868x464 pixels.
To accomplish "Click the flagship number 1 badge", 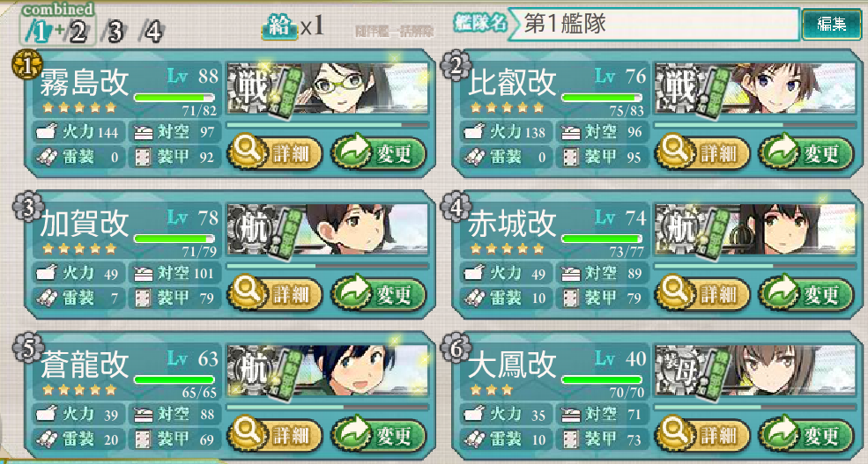I will pos(26,64).
